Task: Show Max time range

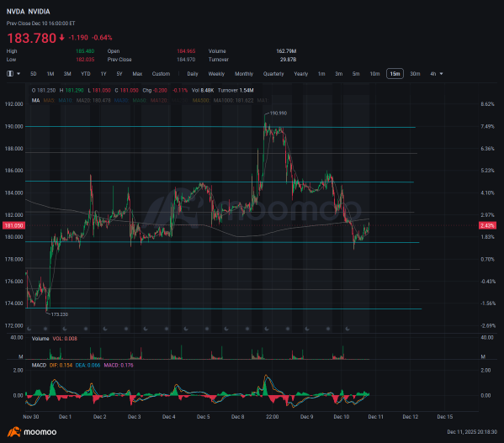Action: [137, 74]
